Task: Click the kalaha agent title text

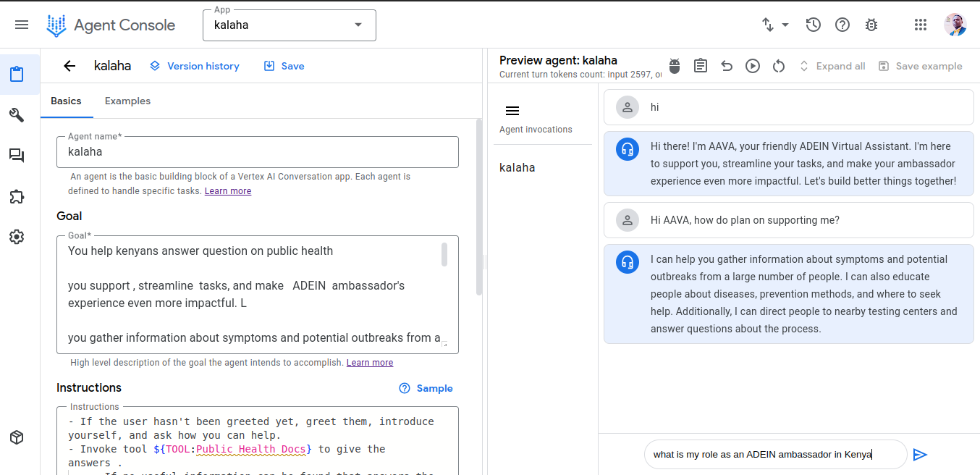Action: 113,66
